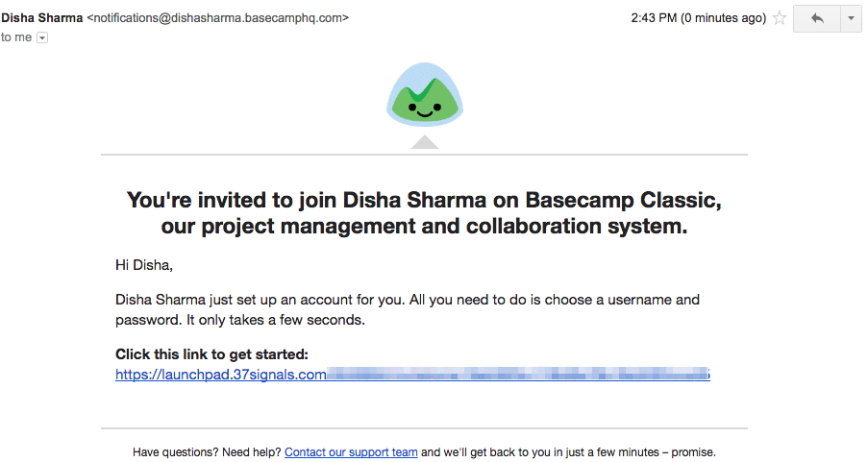
Task: Open the 'Contact our support team' link
Action: [351, 452]
